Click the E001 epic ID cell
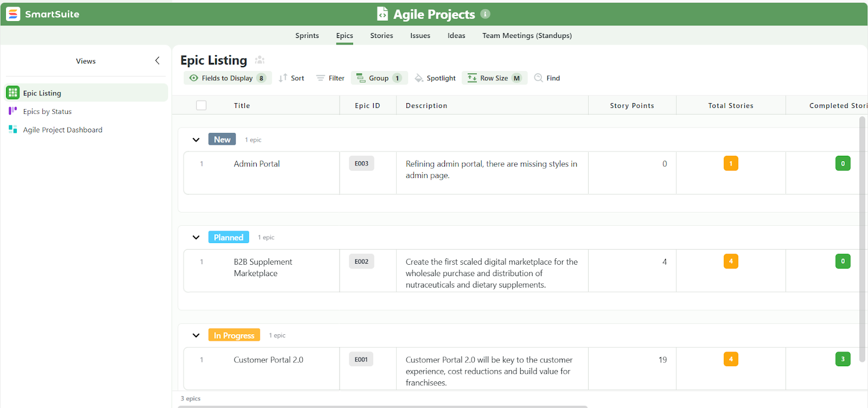This screenshot has width=868, height=408. (x=361, y=359)
